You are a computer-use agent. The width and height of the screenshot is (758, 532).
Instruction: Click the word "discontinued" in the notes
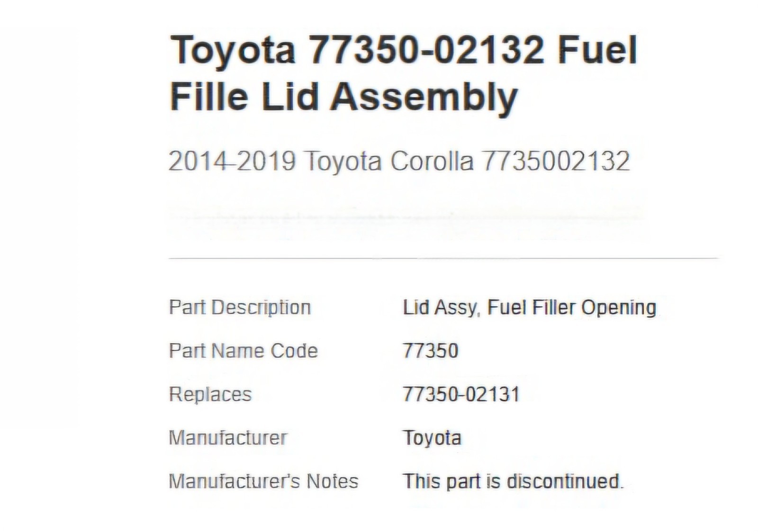563,482
